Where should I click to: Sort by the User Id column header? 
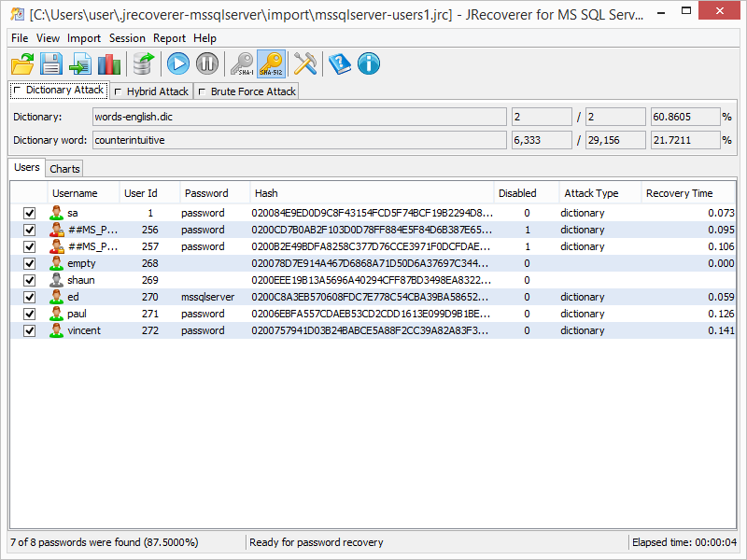(x=149, y=193)
